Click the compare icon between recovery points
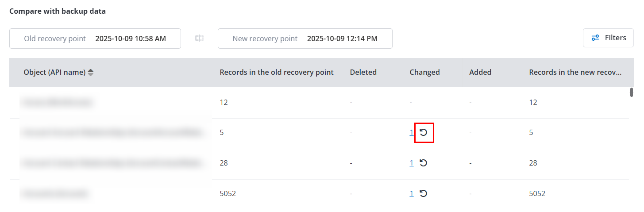The height and width of the screenshot is (212, 644). (x=200, y=39)
